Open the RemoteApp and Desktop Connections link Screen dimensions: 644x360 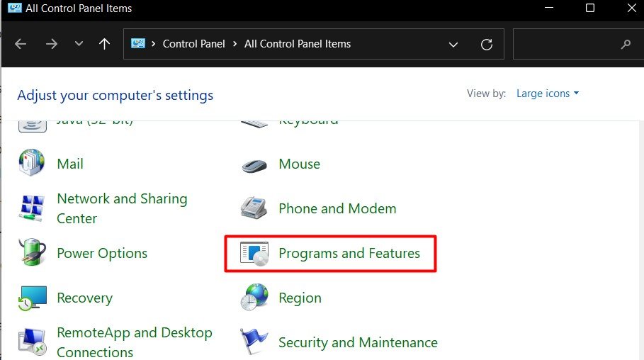(x=135, y=342)
